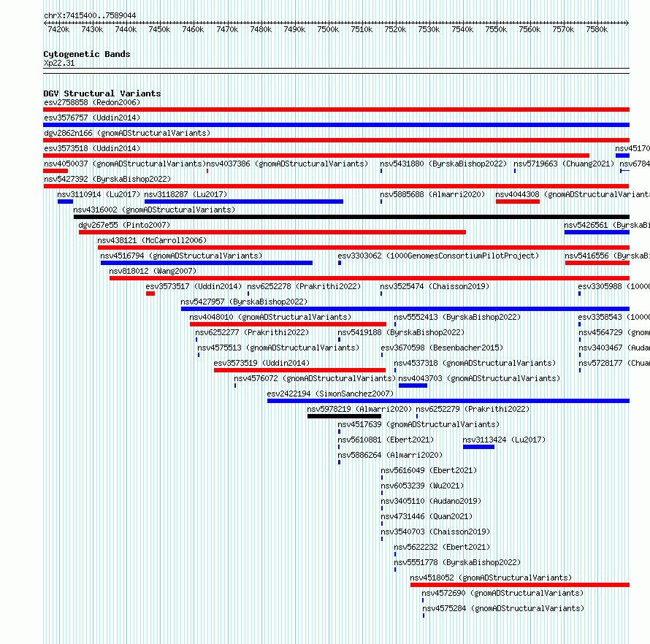
Task: Select nsv3525474 (Chaisson2019) label
Action: tap(435, 286)
